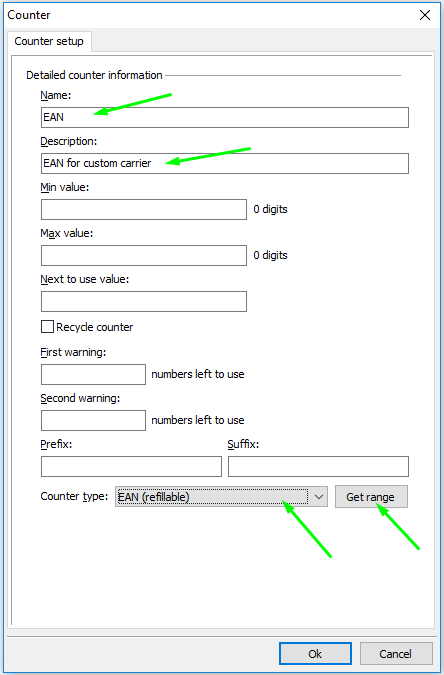Focus the Min value input box
This screenshot has width=444, height=675.
(x=144, y=209)
